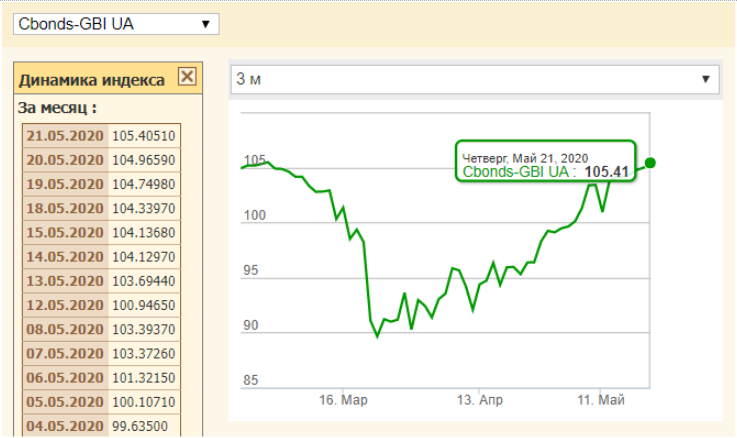The height and width of the screenshot is (438, 737).
Task: Select value 104.74980 in table
Action: (x=144, y=184)
